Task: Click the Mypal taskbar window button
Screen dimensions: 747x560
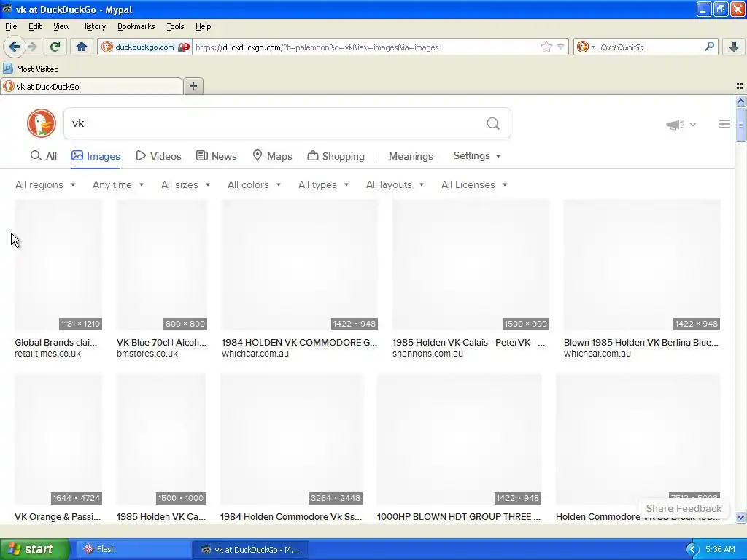Action: coord(251,549)
